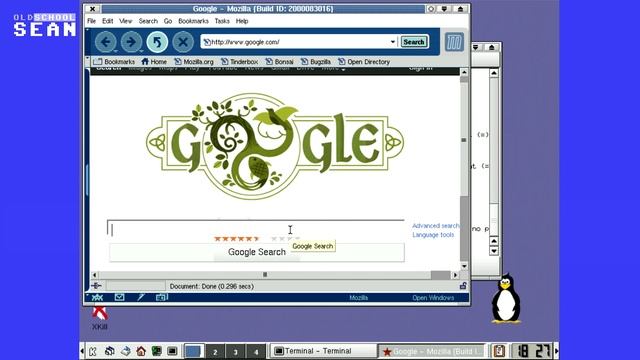Stop loading with the X Stop button

pyautogui.click(x=183, y=42)
